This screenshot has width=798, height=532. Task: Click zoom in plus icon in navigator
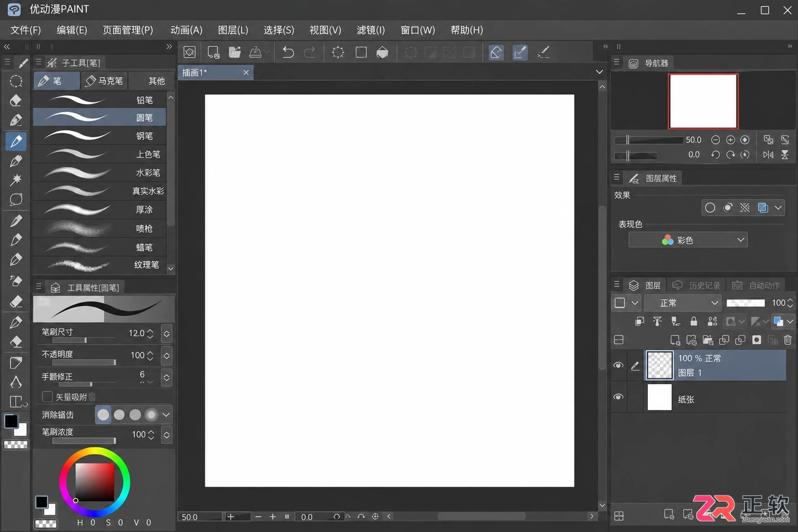730,140
